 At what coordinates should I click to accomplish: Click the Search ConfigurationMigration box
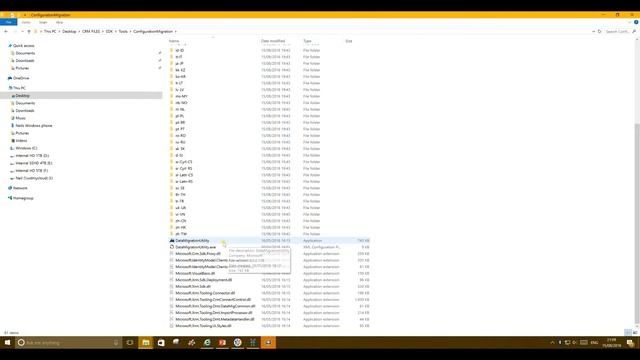click(620, 31)
